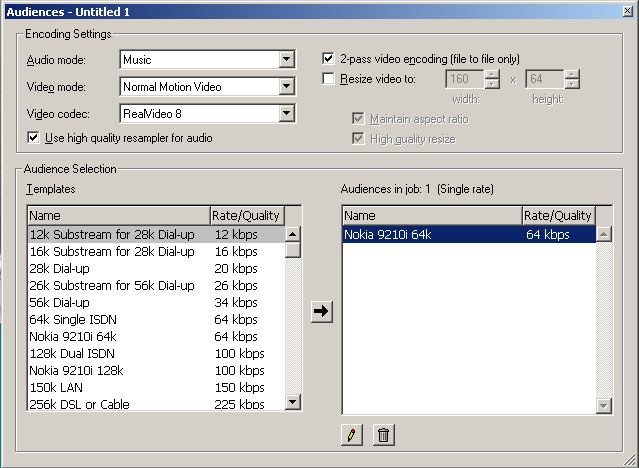Click the right arrow add-to-job button
639x468 pixels.
(321, 311)
